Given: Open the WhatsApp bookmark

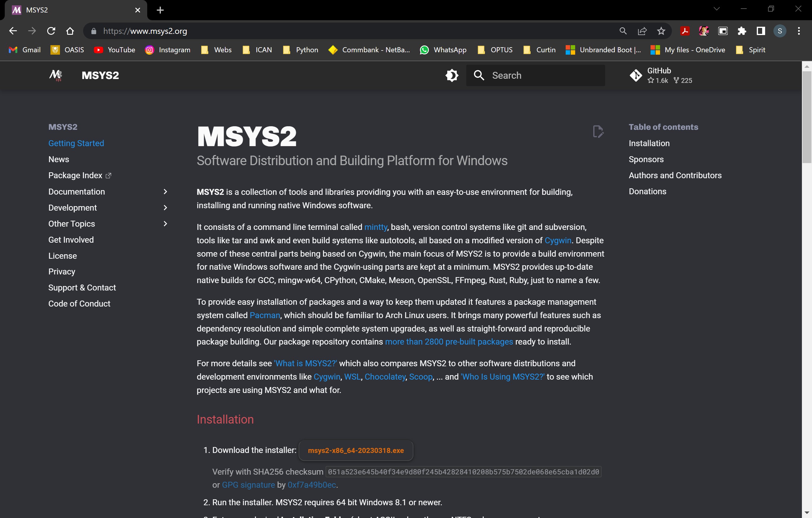Looking at the screenshot, I should pos(443,50).
